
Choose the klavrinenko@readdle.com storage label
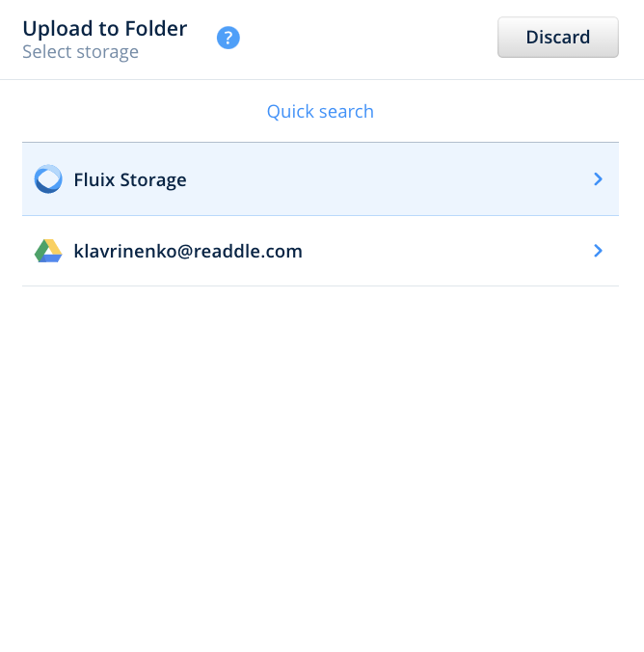[x=188, y=252]
